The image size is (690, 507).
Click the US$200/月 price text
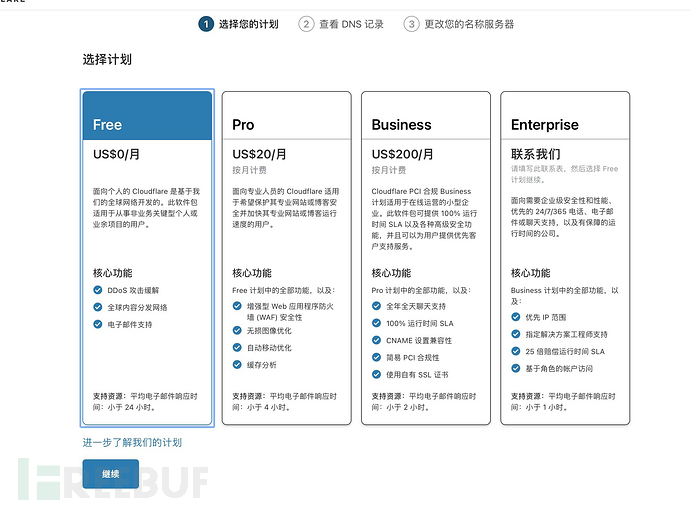(402, 154)
